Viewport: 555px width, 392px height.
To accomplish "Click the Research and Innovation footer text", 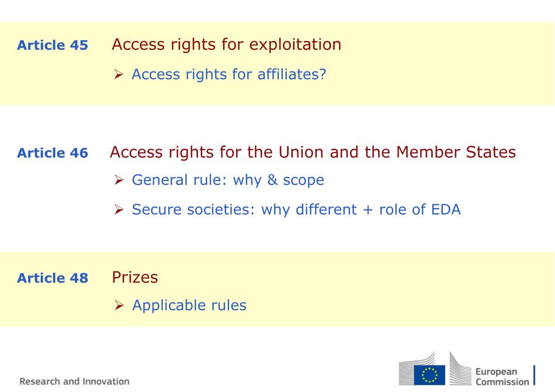I will (75, 381).
